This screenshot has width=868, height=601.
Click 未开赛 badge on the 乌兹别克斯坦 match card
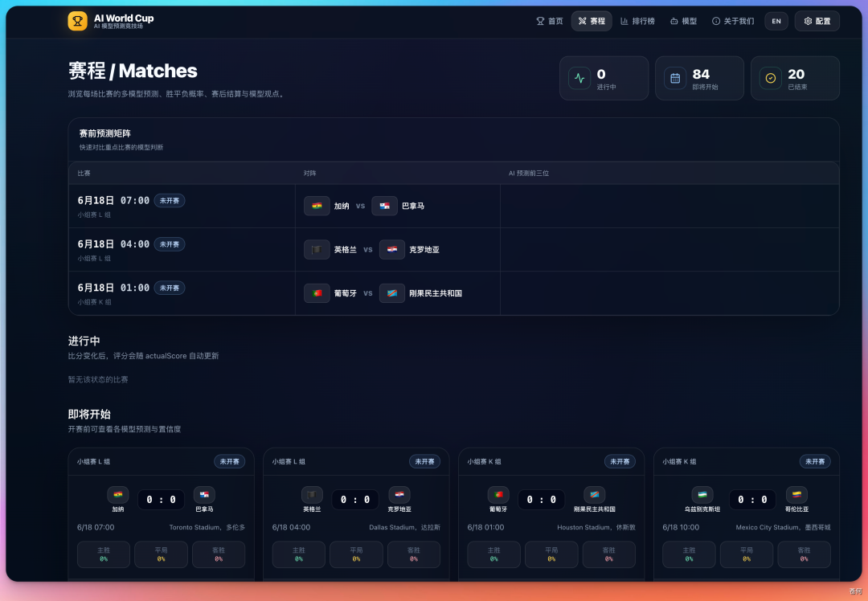tap(815, 461)
